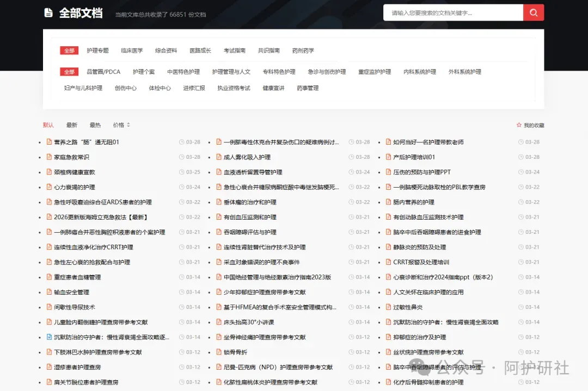Click top-row red 全部 category button
This screenshot has height=391, width=588.
pyautogui.click(x=69, y=51)
